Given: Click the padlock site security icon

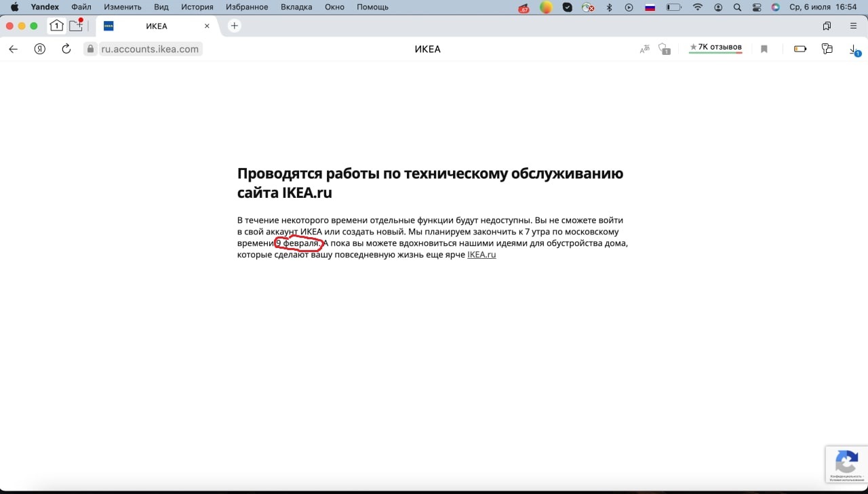Looking at the screenshot, I should tap(91, 49).
